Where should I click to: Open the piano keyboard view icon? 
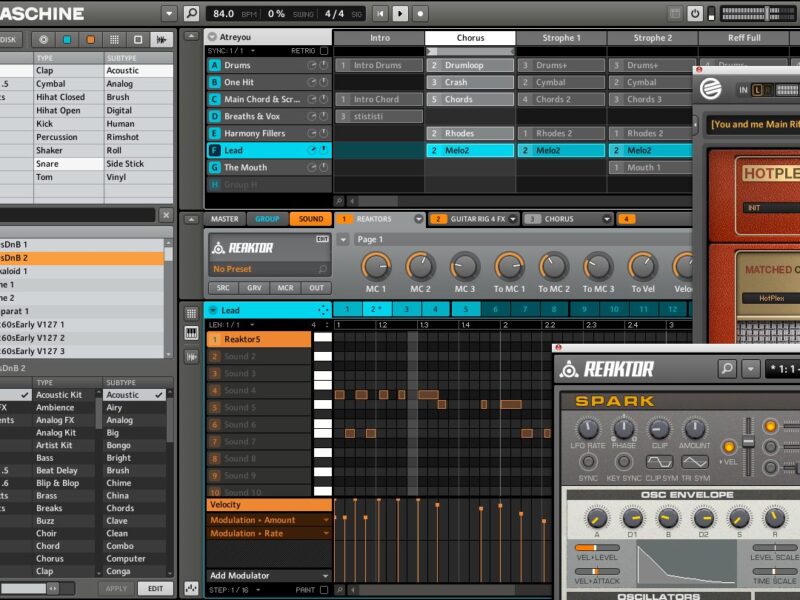[x=191, y=332]
